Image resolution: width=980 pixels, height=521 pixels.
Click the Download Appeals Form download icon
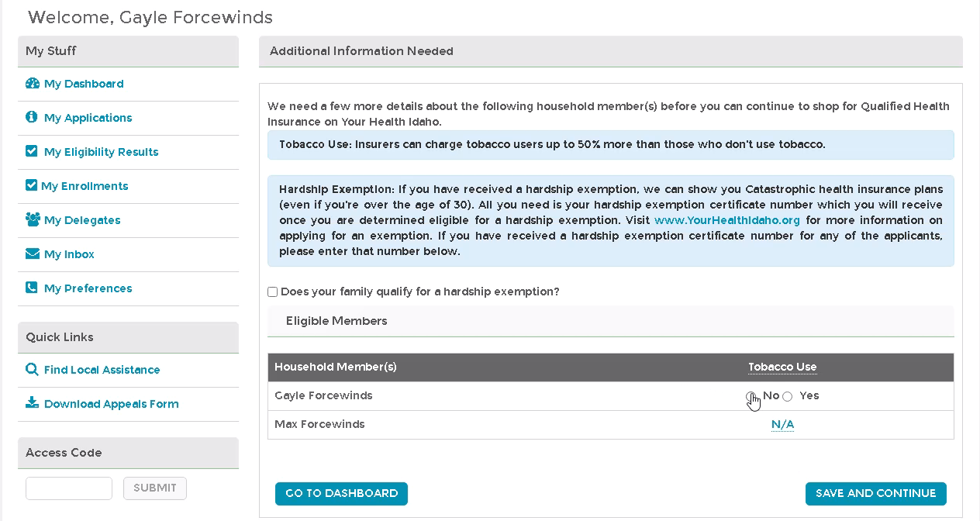pos(32,404)
